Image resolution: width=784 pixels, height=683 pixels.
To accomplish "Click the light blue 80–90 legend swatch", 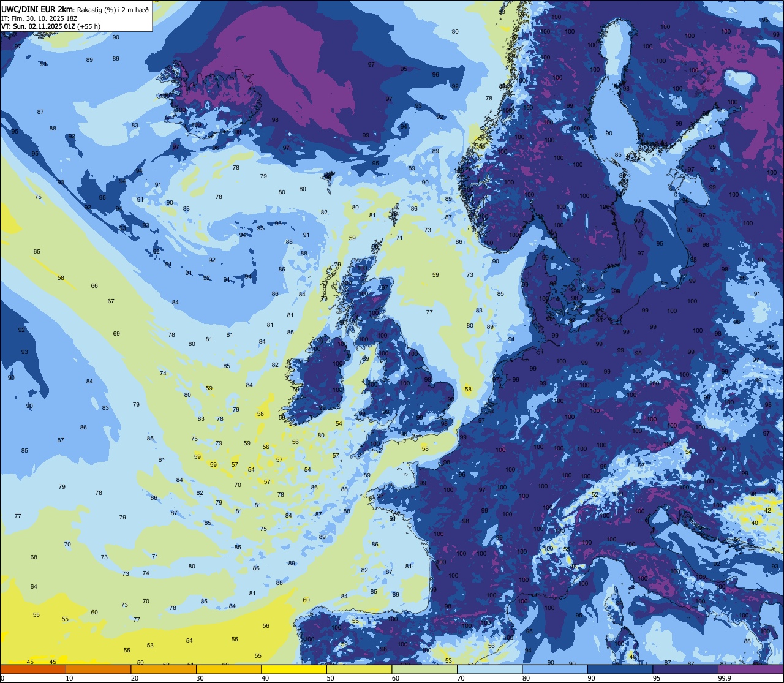I will 555,669.
